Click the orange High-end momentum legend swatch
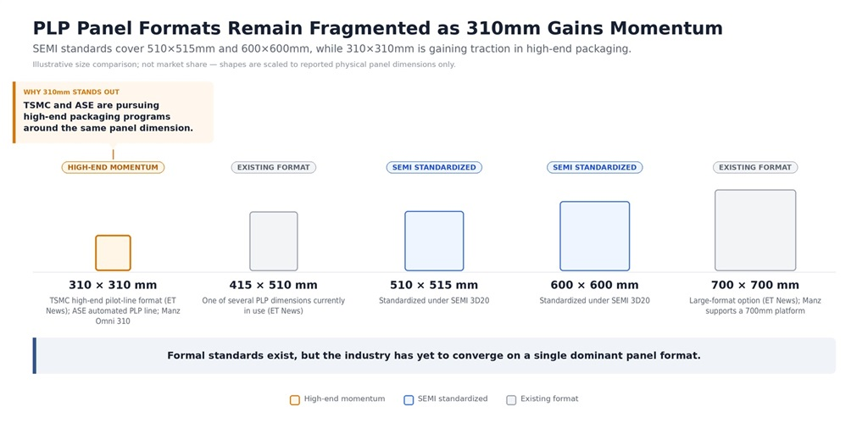Viewport: 868px width, 429px height. pyautogui.click(x=295, y=399)
